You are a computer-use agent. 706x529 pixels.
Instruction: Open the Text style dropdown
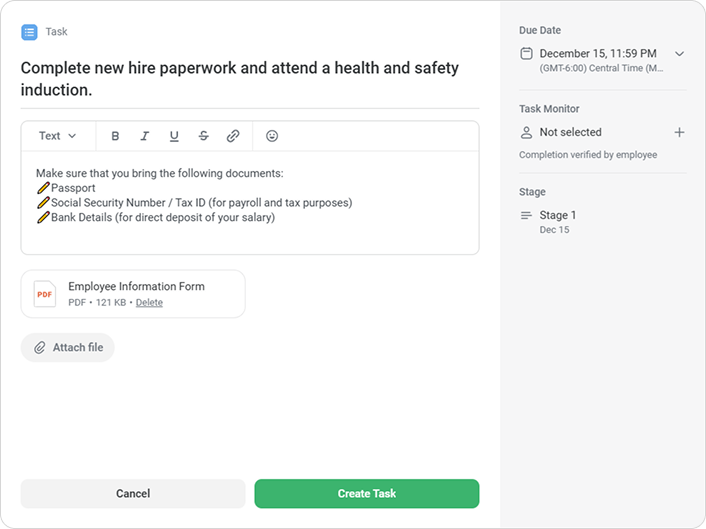coord(57,136)
